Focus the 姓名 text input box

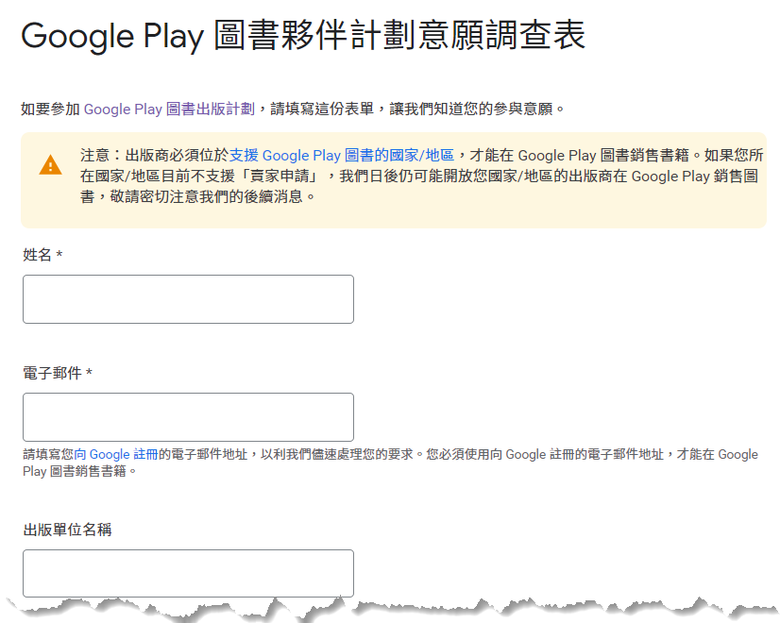tap(188, 299)
